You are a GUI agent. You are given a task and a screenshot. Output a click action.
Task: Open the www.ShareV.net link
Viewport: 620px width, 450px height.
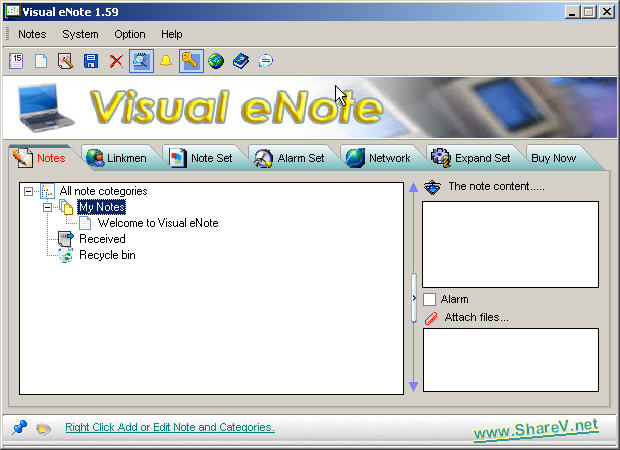(536, 429)
